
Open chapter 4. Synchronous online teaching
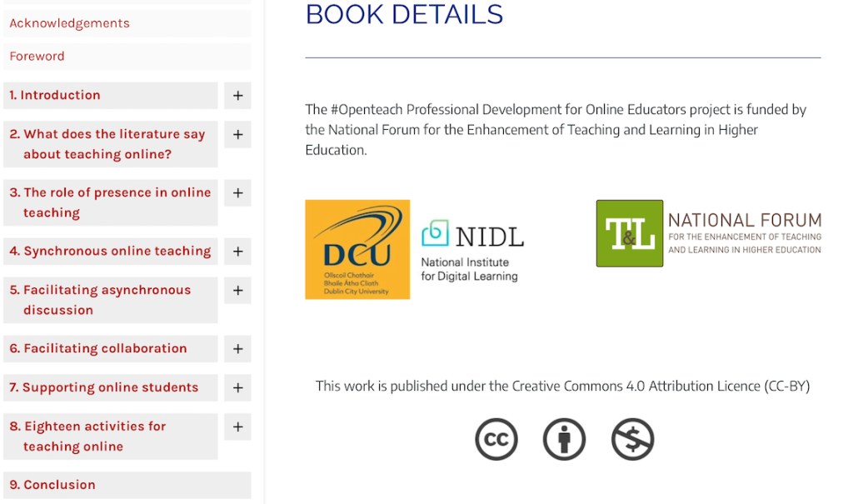110,252
